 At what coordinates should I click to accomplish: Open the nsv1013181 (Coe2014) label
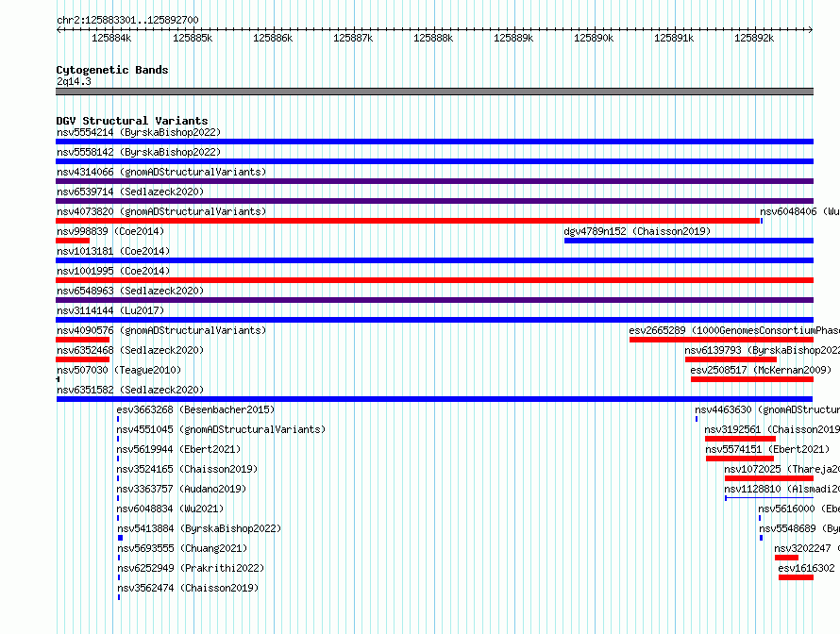point(113,251)
